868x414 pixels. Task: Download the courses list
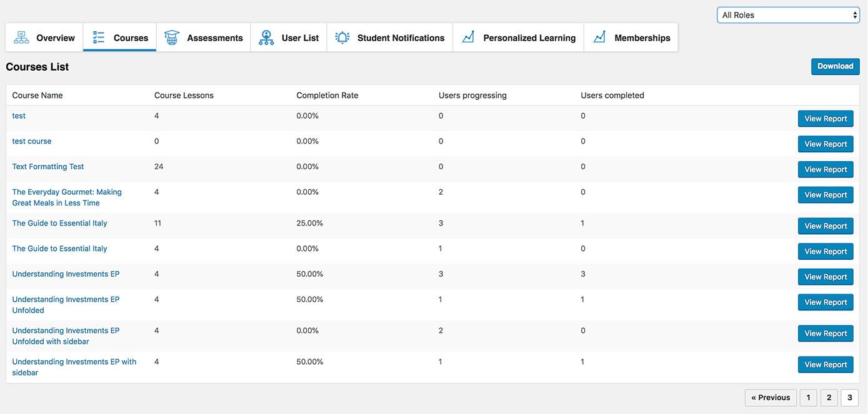(x=835, y=66)
